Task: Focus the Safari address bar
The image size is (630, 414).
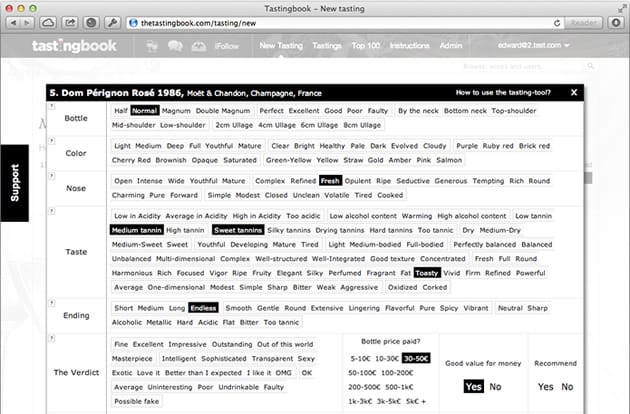Action: point(341,23)
